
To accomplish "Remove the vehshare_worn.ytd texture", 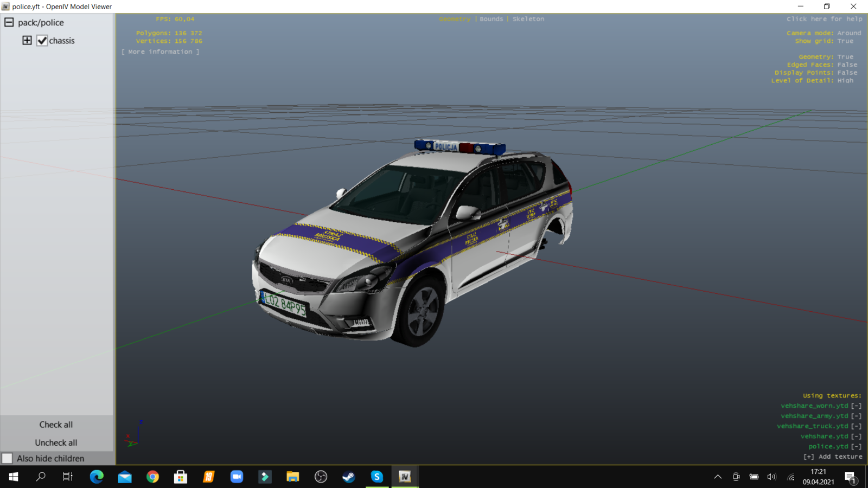I will pos(856,406).
